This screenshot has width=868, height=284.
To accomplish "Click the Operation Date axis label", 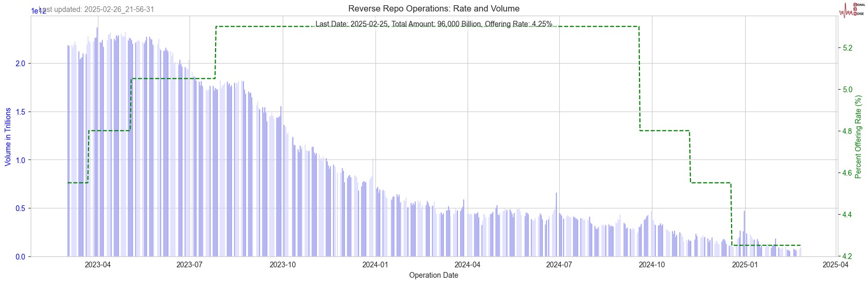I will coord(433,275).
